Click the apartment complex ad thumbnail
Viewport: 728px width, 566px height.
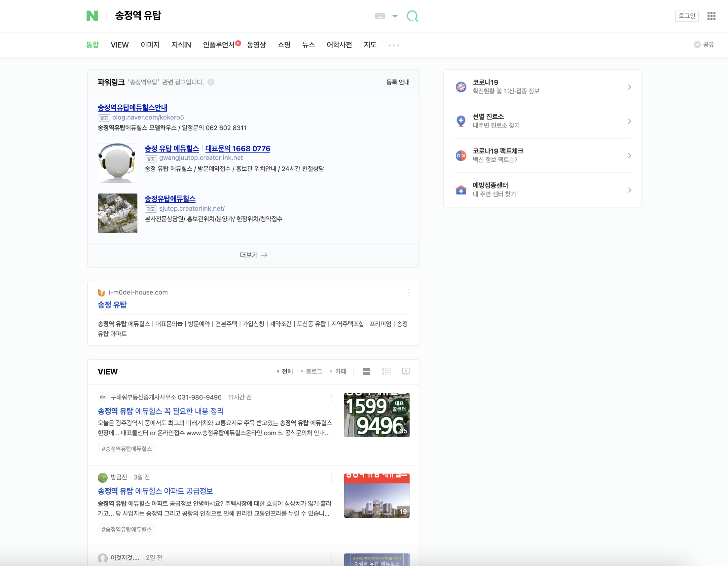pyautogui.click(x=117, y=213)
